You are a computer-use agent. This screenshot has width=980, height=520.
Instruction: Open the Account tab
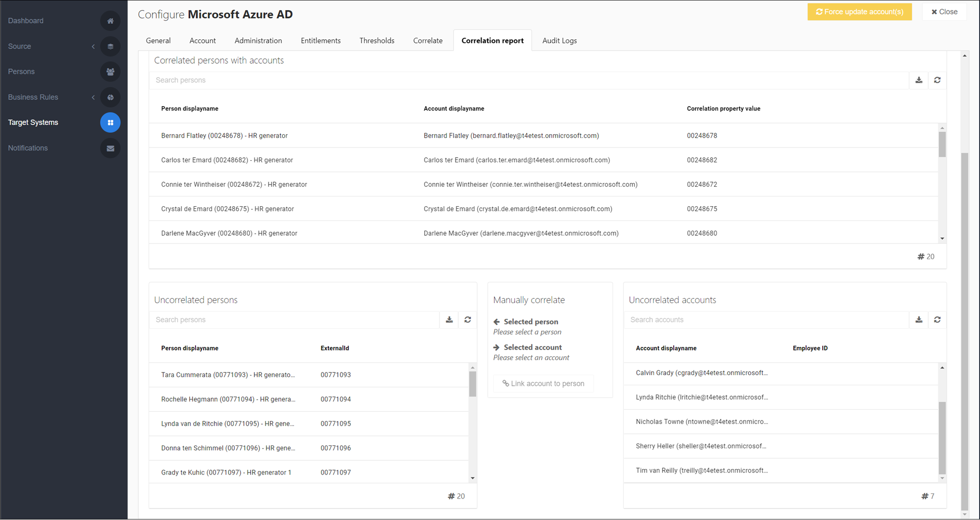203,41
